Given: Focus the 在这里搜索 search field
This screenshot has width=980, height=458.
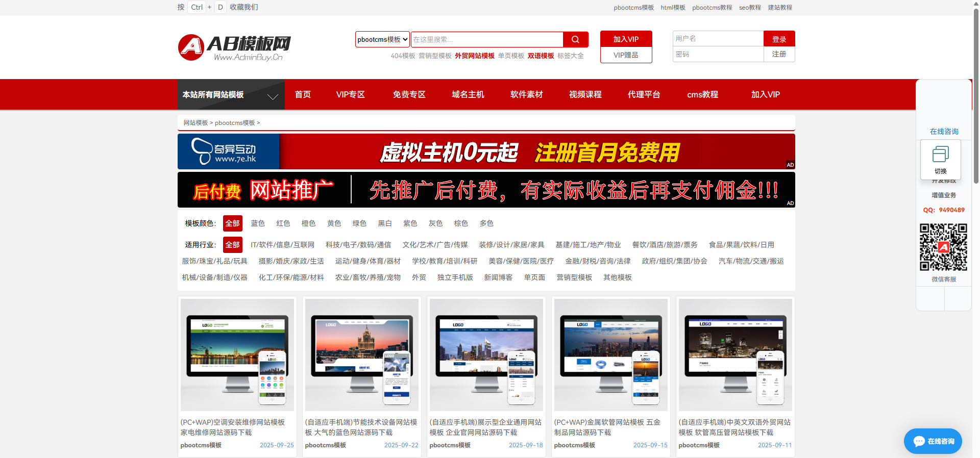Looking at the screenshot, I should 487,39.
